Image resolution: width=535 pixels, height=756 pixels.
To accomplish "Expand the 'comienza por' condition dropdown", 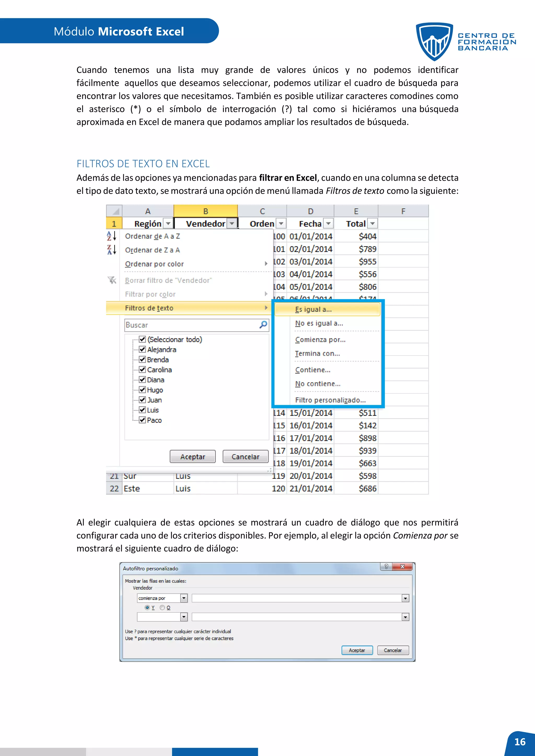I will 184,598.
